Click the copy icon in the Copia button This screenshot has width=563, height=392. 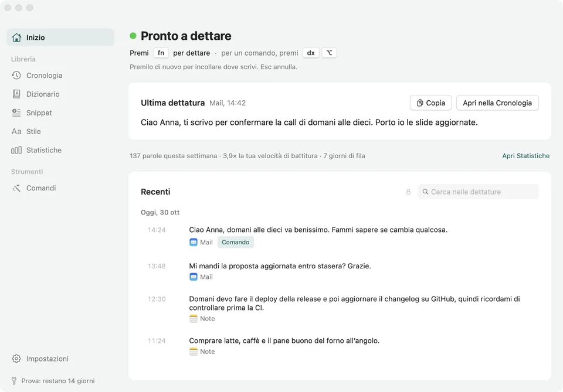420,103
